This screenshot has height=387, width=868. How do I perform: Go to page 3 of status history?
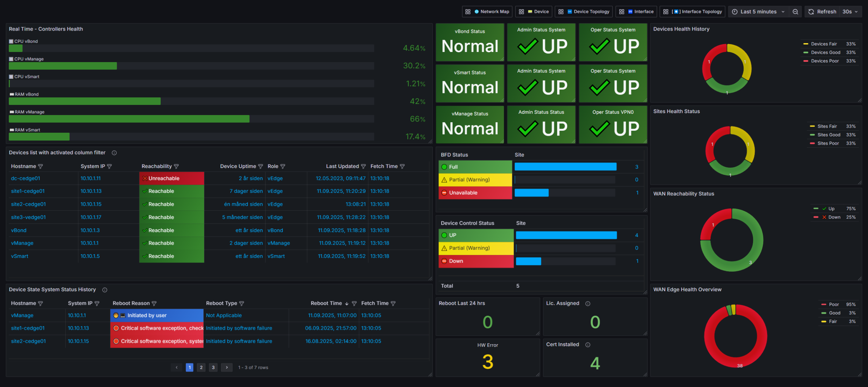213,367
